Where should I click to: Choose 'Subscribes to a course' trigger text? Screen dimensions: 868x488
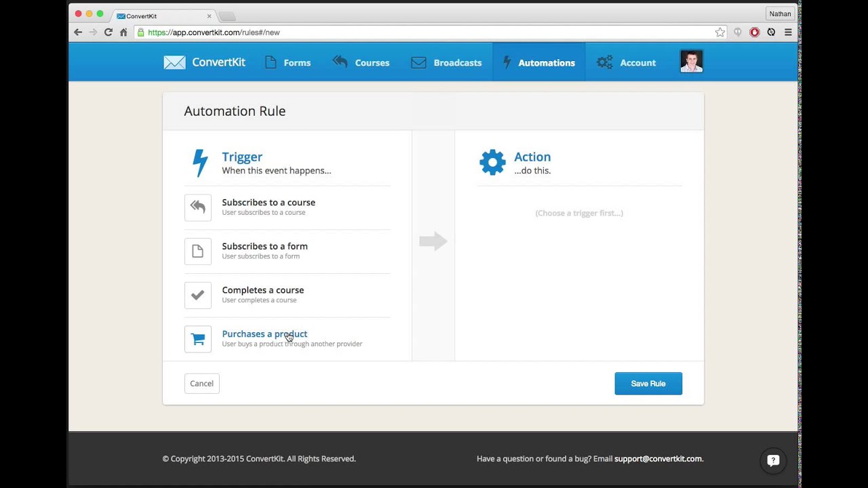pyautogui.click(x=269, y=202)
